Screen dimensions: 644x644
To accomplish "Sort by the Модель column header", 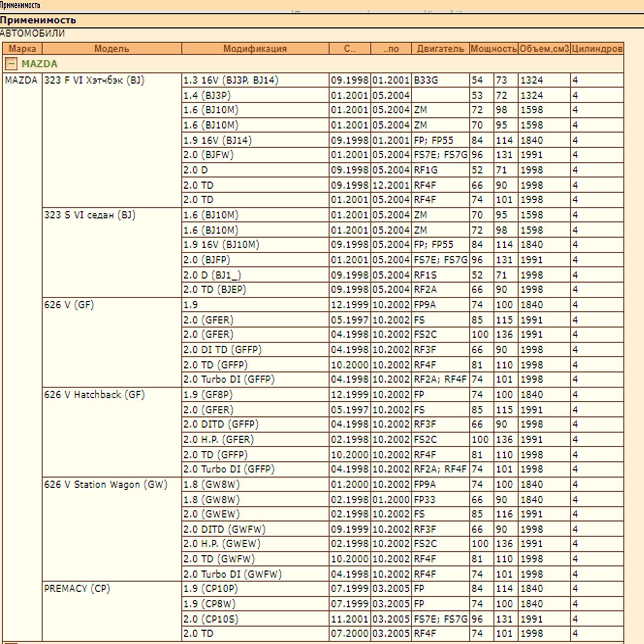I will (x=112, y=49).
